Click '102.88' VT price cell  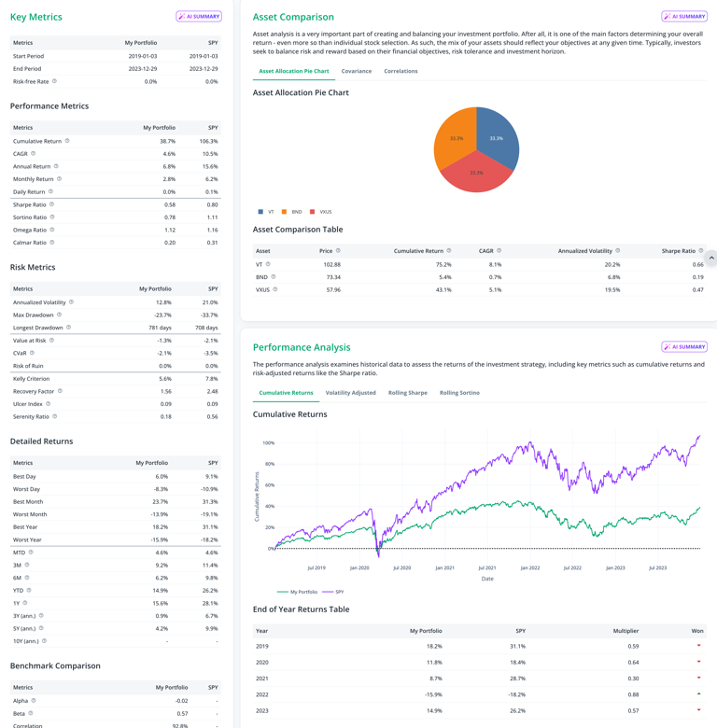(x=332, y=264)
